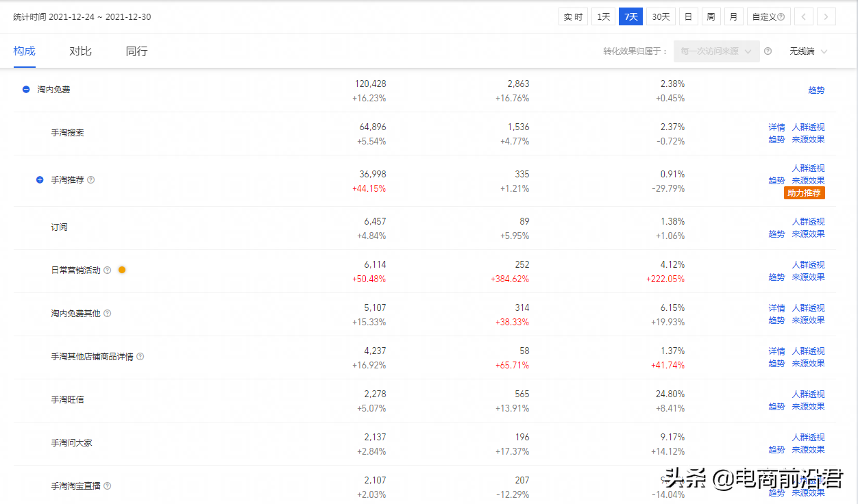Open the 无线端 device dropdown
The width and height of the screenshot is (858, 504).
click(x=808, y=51)
